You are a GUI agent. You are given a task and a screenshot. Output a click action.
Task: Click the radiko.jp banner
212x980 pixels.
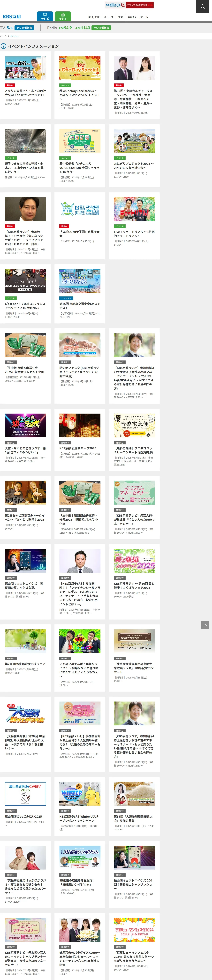point(129,5)
